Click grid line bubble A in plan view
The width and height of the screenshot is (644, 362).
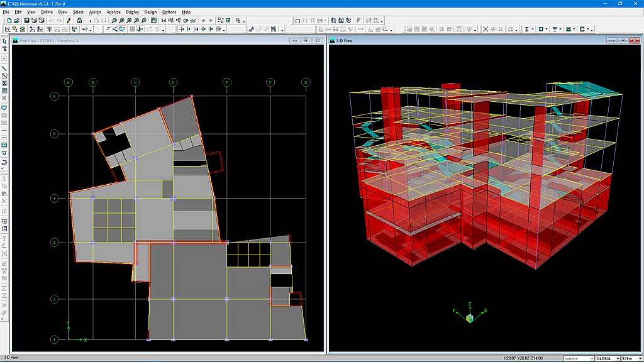(x=68, y=82)
